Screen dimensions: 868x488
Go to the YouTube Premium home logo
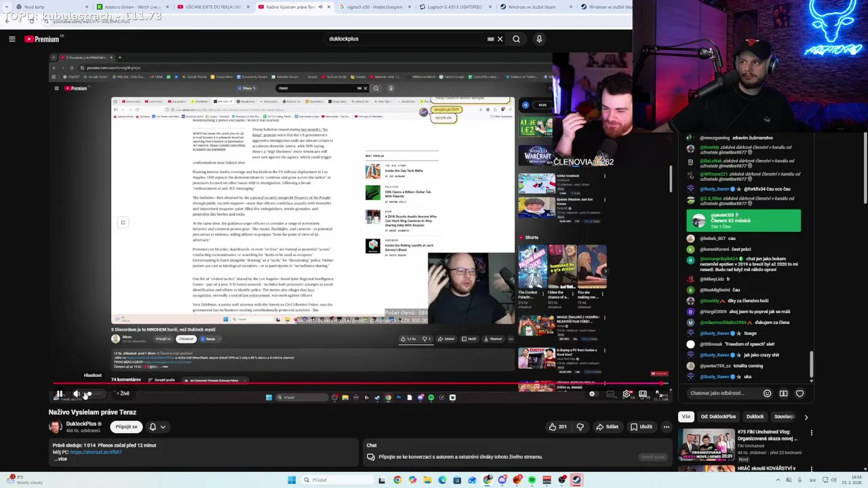pyautogui.click(x=43, y=39)
